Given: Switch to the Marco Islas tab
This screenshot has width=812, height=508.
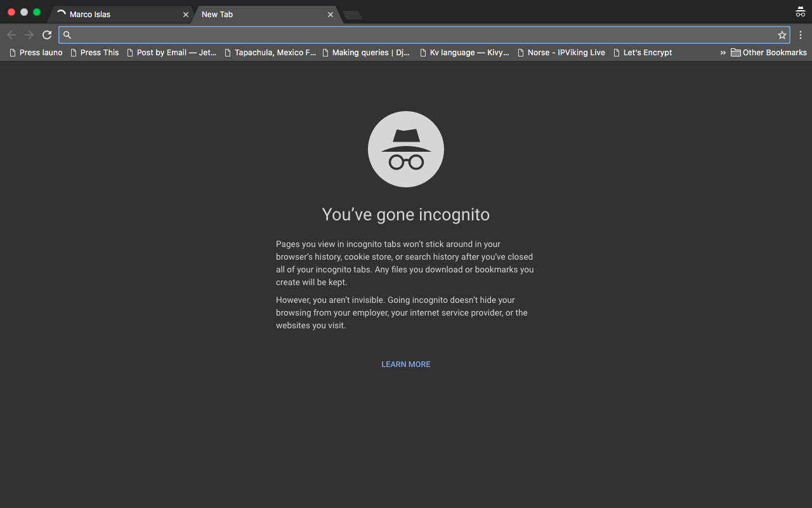Looking at the screenshot, I should (121, 14).
